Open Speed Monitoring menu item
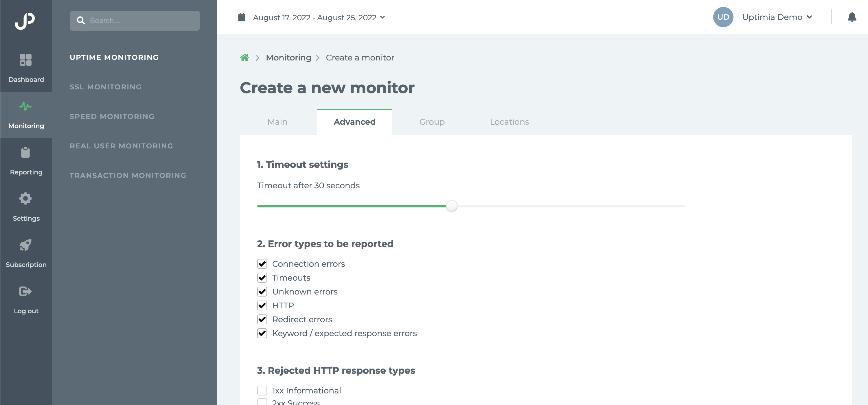868x405 pixels. pos(112,116)
